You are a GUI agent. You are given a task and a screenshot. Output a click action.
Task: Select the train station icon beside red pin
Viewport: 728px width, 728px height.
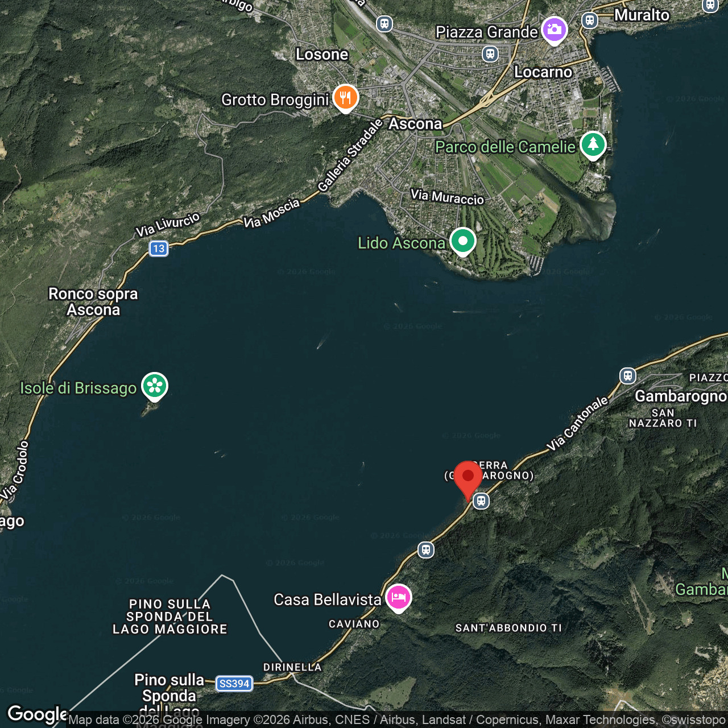pos(481,501)
